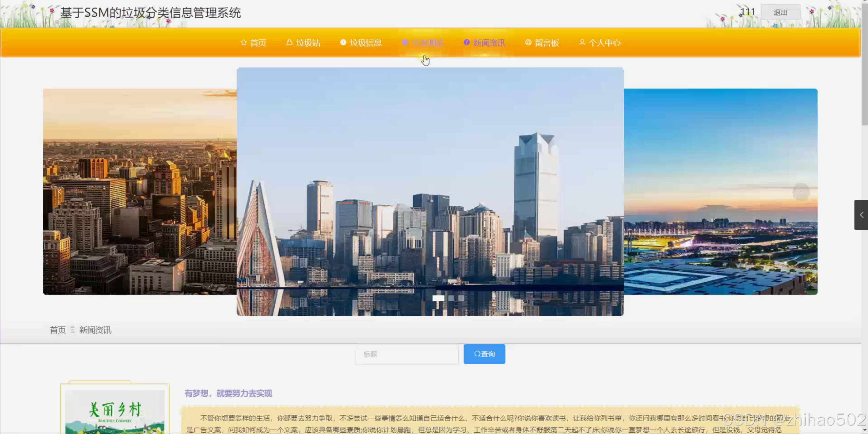868x434 pixels.
Task: Open the 垃圾信息 menu item
Action: pyautogui.click(x=366, y=43)
